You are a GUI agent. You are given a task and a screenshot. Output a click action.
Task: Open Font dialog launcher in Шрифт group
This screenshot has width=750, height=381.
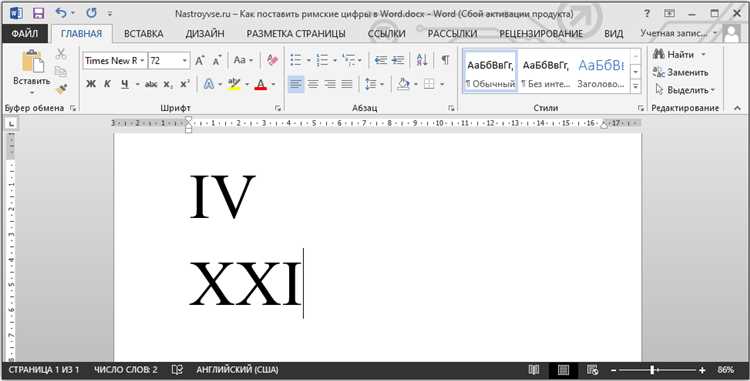[x=278, y=109]
